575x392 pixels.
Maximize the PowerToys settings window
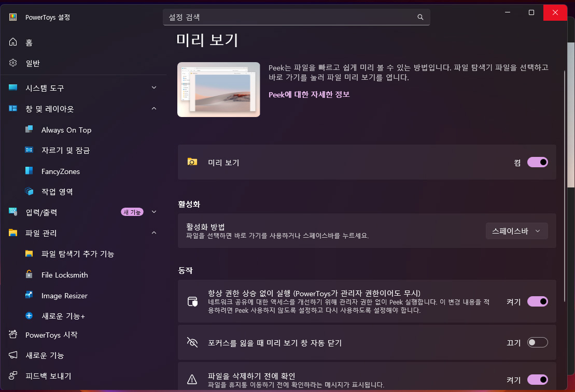[531, 12]
